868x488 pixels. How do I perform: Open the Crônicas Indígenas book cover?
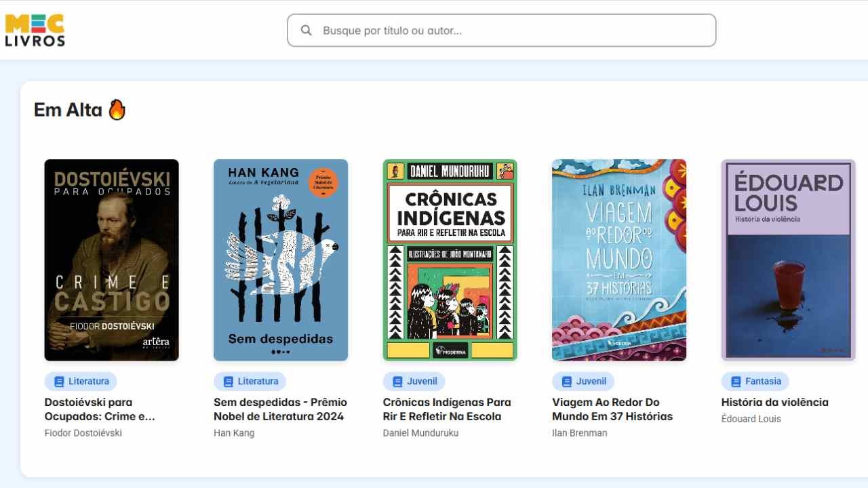(x=450, y=260)
